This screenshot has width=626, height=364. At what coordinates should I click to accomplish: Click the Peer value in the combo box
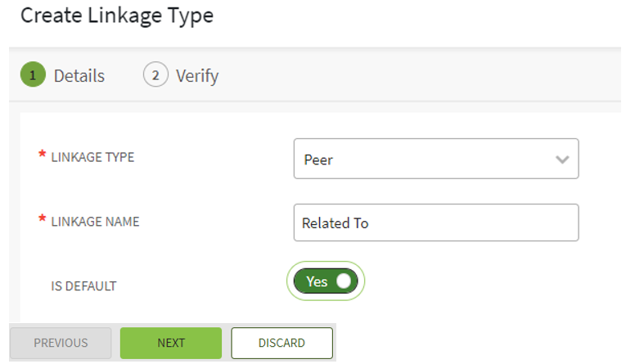tap(318, 160)
